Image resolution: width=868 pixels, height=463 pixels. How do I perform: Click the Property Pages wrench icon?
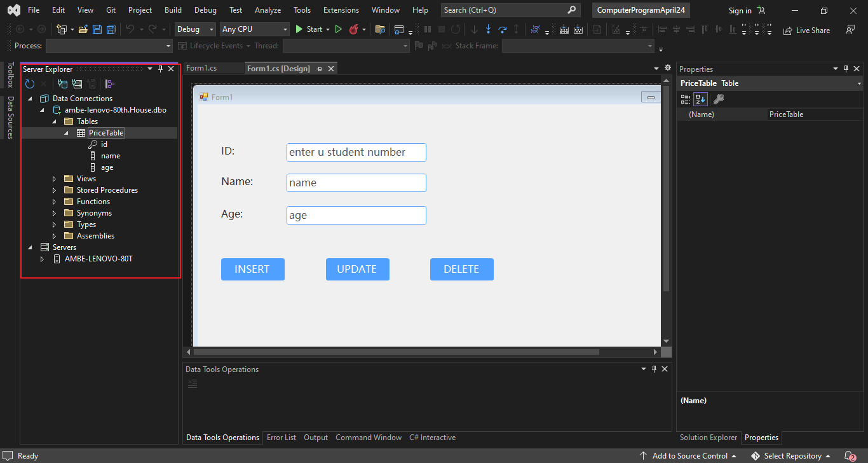point(719,99)
